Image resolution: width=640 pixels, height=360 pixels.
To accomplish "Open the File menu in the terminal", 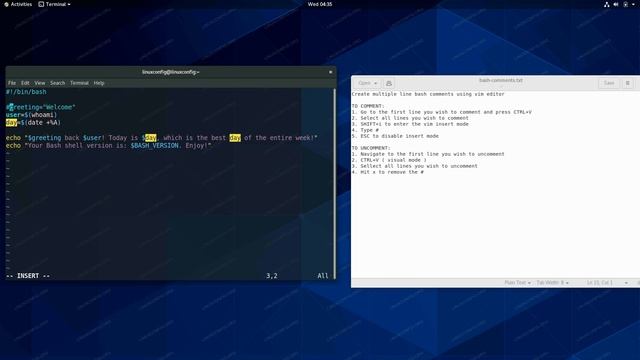I will tap(12, 83).
